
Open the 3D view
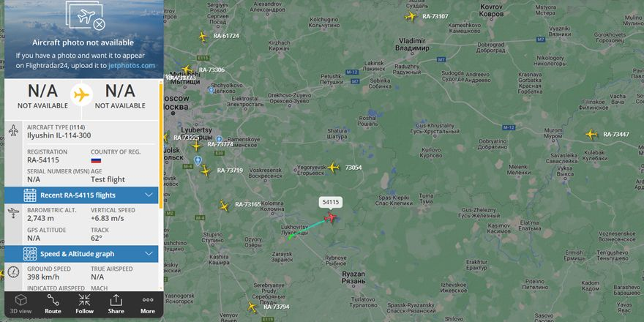tap(21, 304)
